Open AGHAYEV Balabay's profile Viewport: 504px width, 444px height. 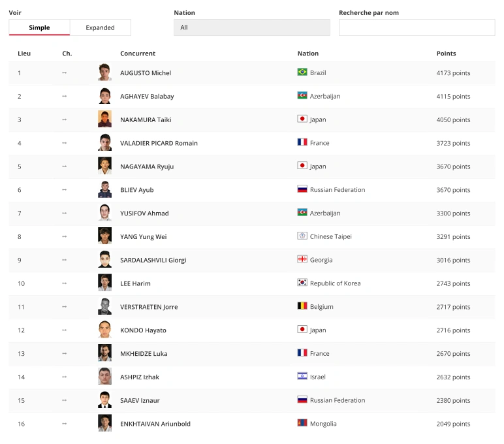tap(147, 97)
